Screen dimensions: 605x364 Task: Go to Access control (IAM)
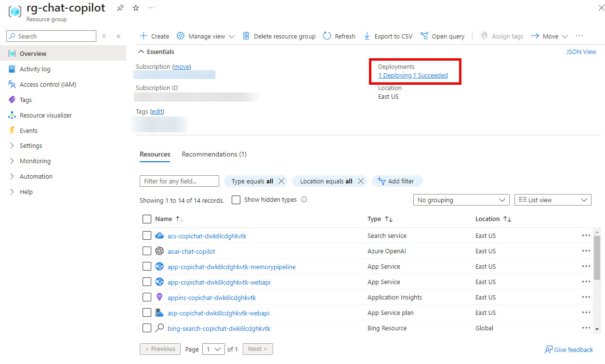48,84
